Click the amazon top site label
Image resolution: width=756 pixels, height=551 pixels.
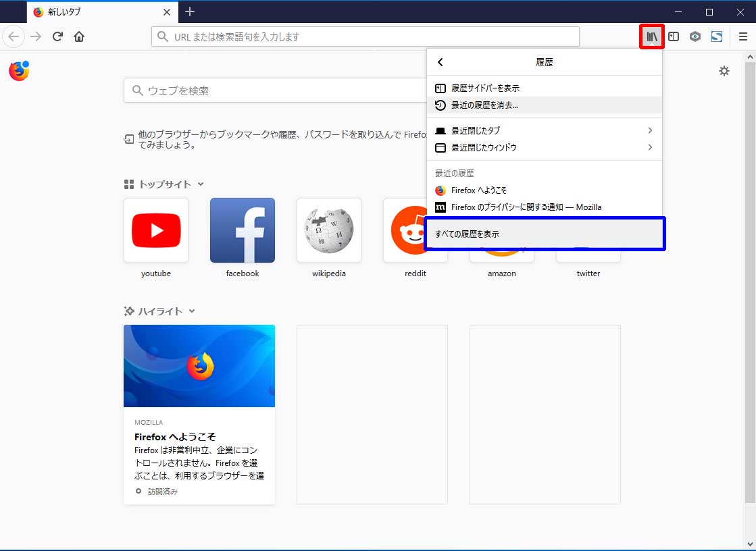coord(501,273)
